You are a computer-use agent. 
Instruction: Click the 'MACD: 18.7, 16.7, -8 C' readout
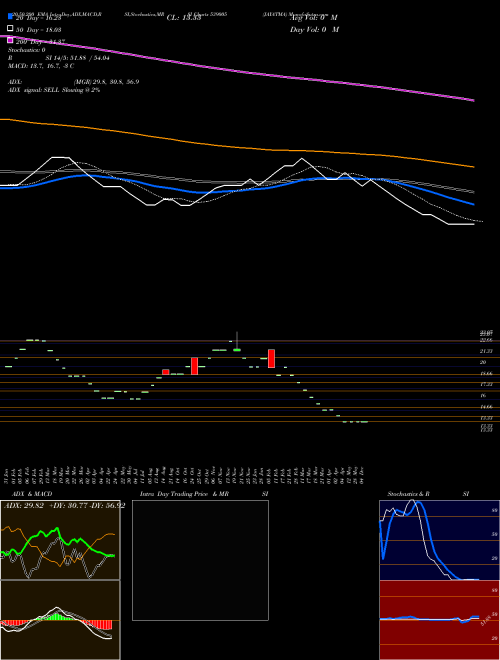pos(41,66)
